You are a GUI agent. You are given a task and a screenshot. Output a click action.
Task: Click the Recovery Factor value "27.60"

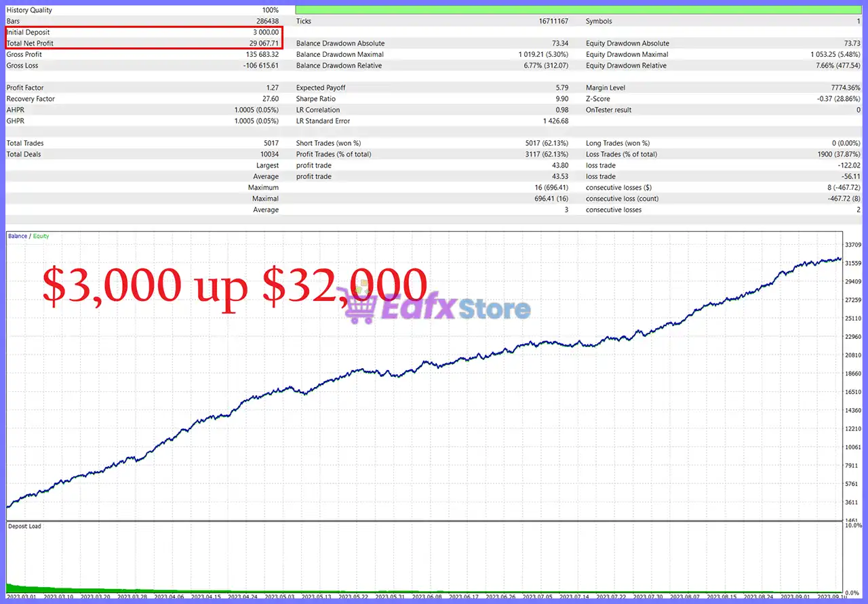(270, 99)
